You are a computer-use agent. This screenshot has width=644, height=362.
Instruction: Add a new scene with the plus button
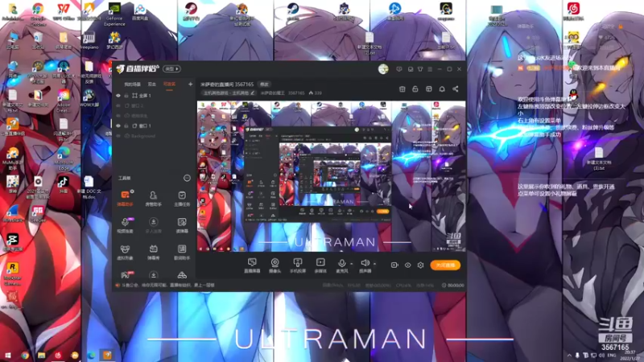coord(190,84)
